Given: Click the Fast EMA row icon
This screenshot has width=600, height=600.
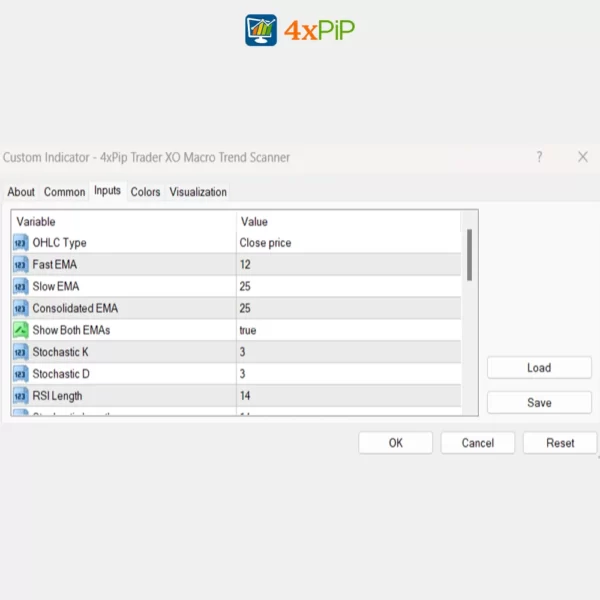Looking at the screenshot, I should pos(21,265).
